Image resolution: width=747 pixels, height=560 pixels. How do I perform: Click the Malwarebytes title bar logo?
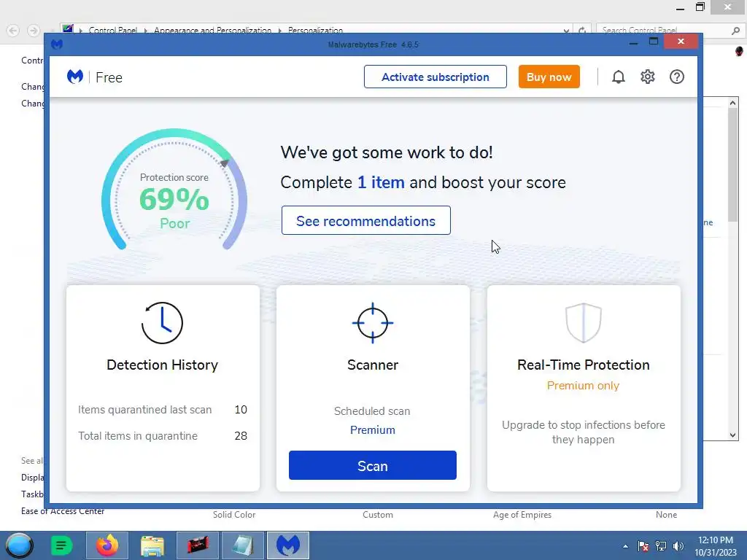57,44
